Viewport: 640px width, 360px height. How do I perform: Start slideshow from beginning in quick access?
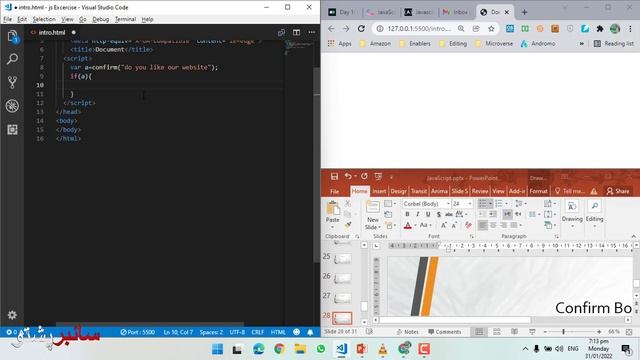tap(378, 176)
